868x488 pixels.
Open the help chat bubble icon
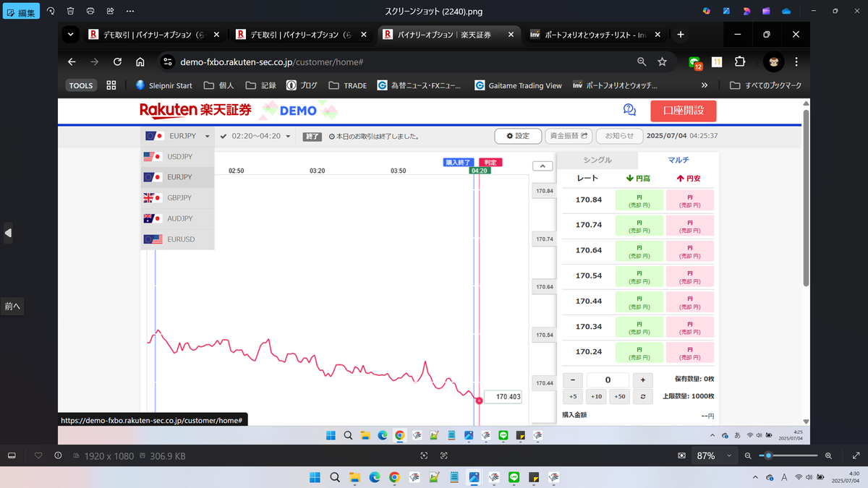click(x=629, y=110)
